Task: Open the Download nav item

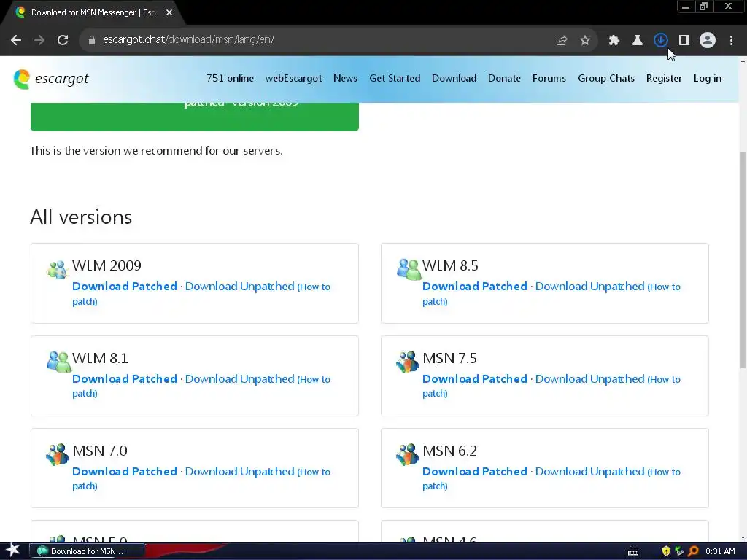Action: (454, 79)
